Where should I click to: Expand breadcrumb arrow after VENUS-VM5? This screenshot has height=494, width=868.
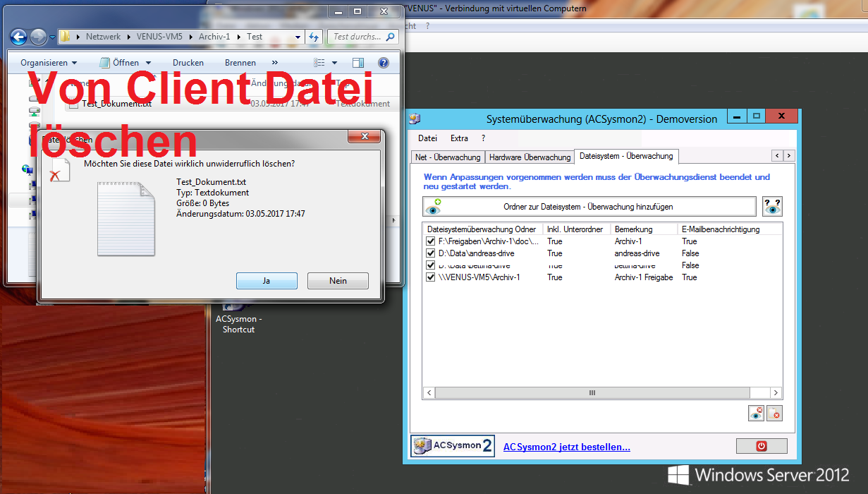(192, 37)
